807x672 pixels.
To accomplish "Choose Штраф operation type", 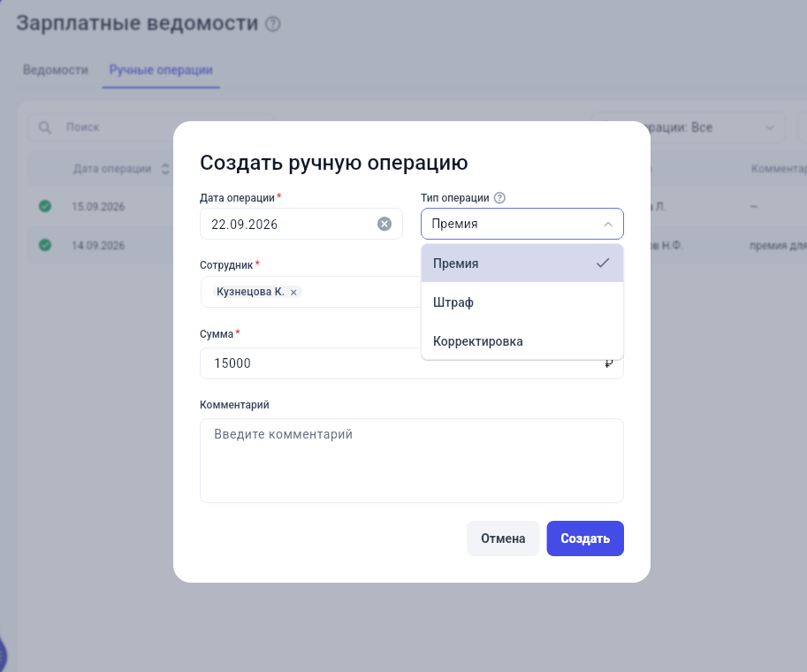I will (522, 302).
